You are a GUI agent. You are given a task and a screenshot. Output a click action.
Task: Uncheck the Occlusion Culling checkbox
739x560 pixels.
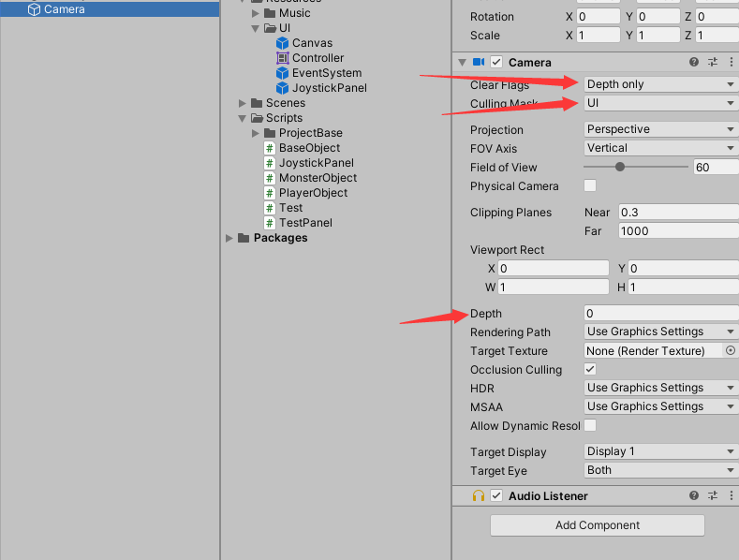[x=590, y=369]
